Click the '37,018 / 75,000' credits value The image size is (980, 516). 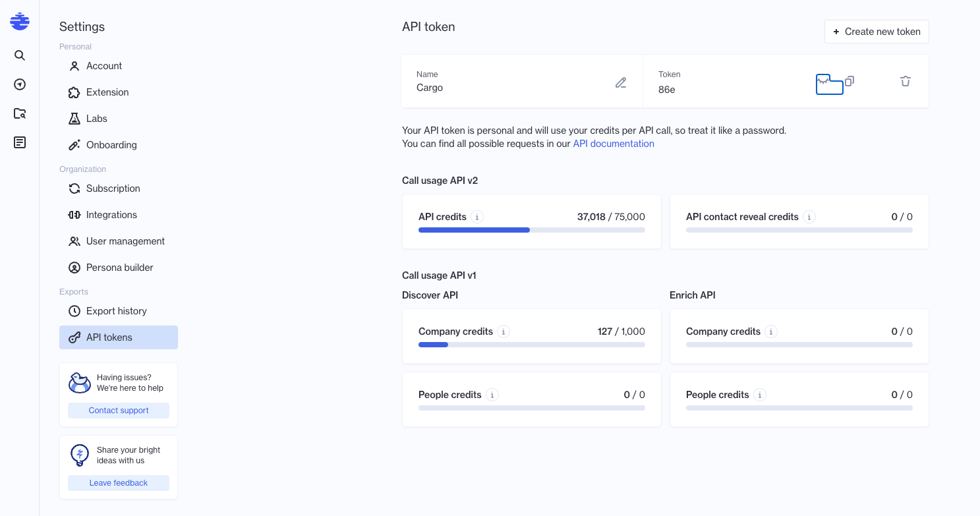pyautogui.click(x=611, y=217)
